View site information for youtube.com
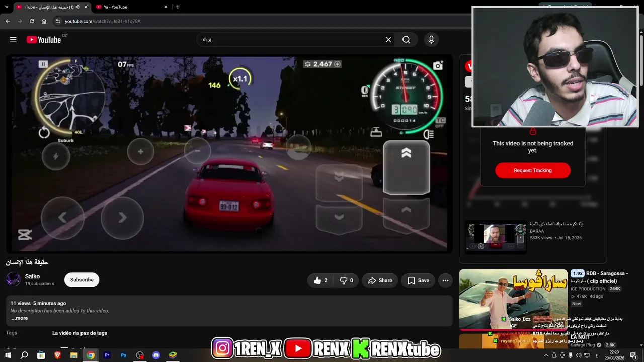 (x=58, y=21)
